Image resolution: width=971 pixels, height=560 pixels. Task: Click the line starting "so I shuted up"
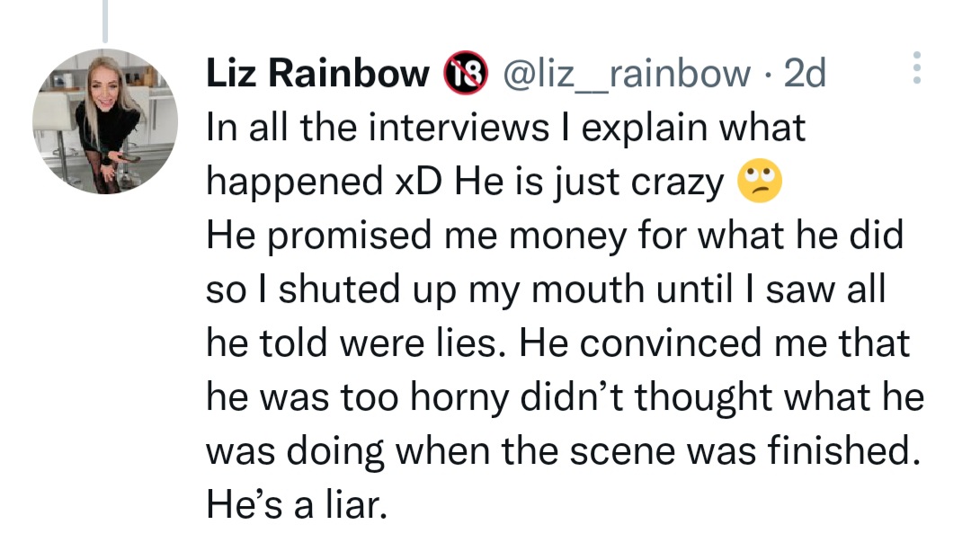pos(547,291)
